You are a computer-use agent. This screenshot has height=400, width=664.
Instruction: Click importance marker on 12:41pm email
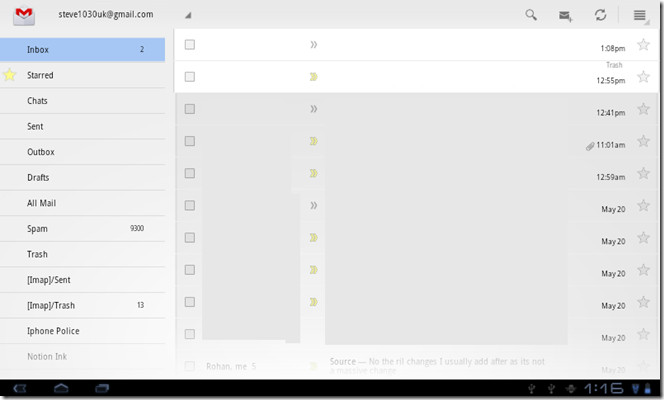point(313,109)
